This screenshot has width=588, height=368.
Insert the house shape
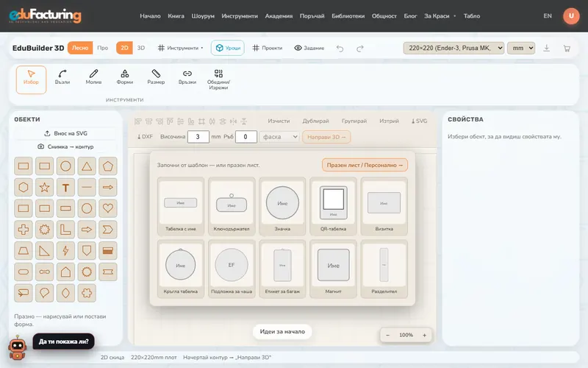[x=65, y=272]
